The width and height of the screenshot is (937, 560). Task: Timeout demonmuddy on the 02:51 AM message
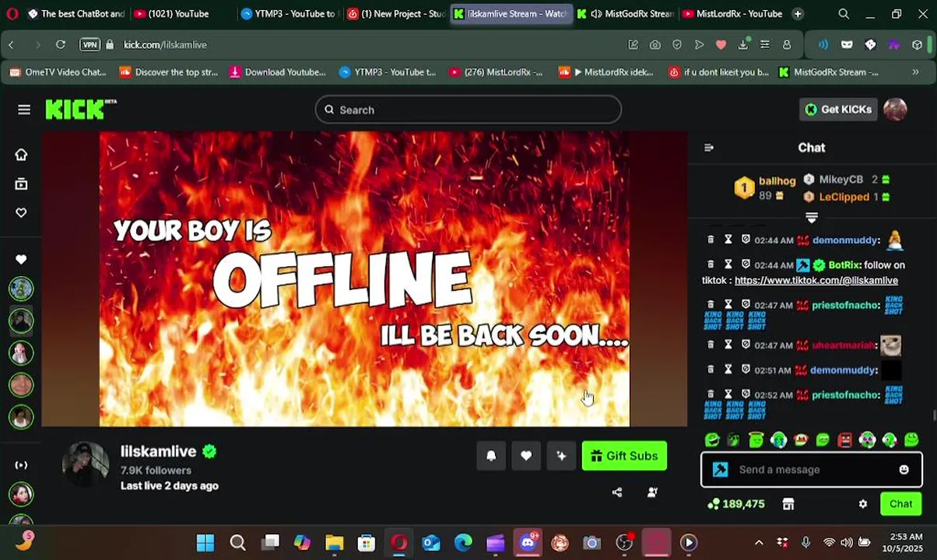[x=728, y=369]
